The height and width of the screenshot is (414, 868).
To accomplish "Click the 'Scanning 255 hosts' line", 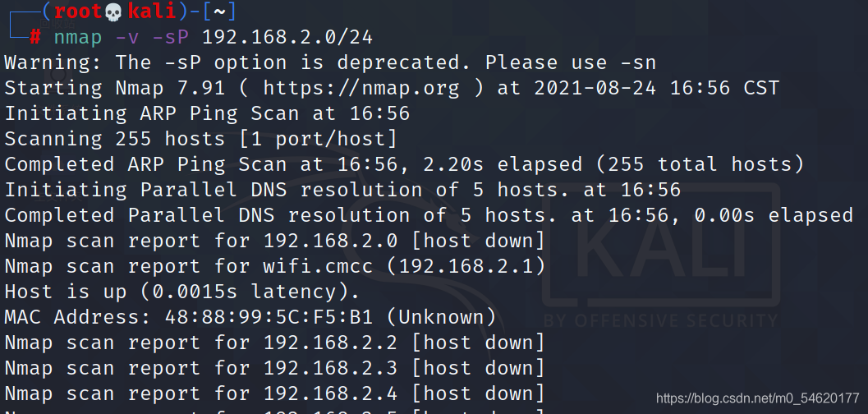I will 201,139.
